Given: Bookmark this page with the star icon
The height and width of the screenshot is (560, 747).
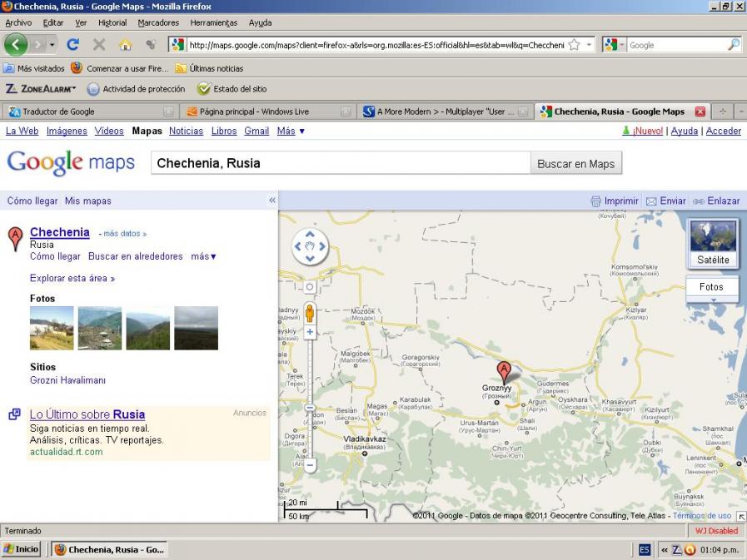Looking at the screenshot, I should (x=574, y=45).
